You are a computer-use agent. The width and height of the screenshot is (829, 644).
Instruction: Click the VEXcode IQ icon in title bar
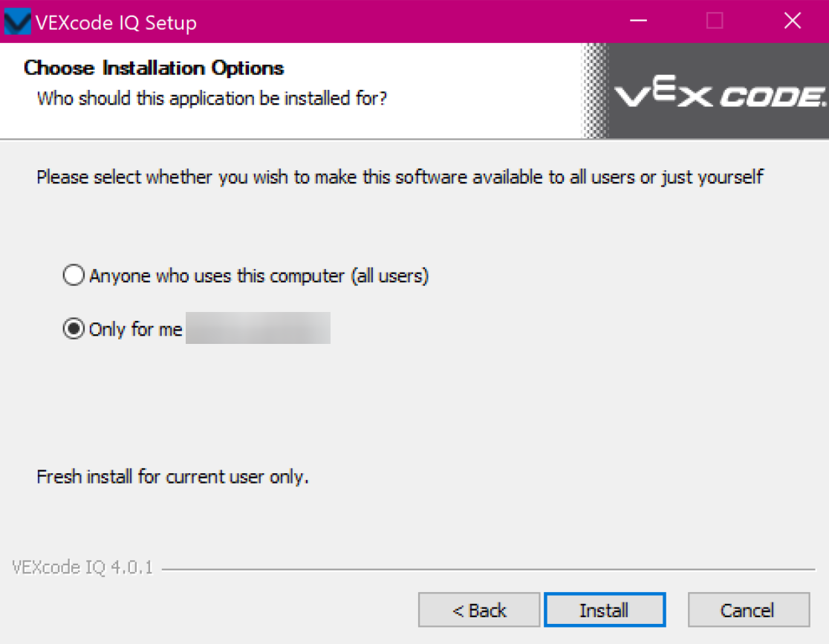click(x=16, y=21)
